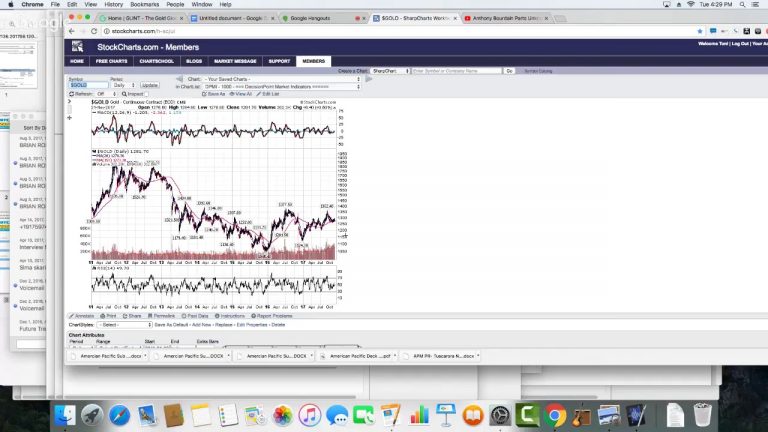Image resolution: width=768 pixels, height=432 pixels.
Task: Click the Update button
Action: coord(149,85)
